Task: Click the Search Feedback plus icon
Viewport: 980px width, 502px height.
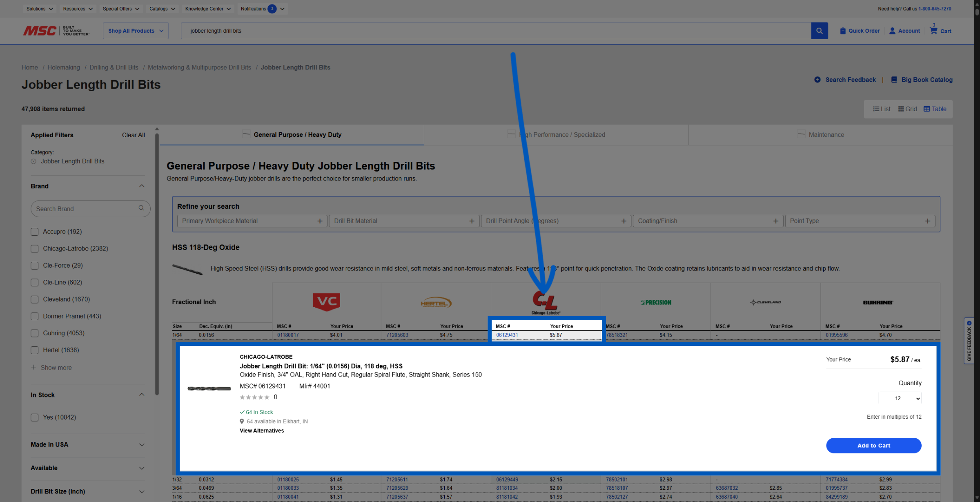Action: [817, 80]
